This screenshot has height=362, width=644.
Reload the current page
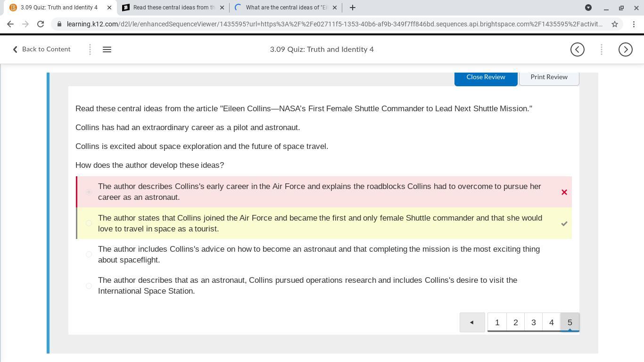coord(41,24)
